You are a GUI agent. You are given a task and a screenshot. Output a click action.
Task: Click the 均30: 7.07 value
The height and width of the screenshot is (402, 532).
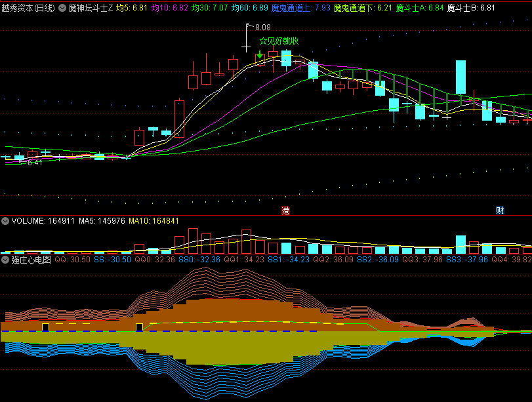click(x=209, y=8)
